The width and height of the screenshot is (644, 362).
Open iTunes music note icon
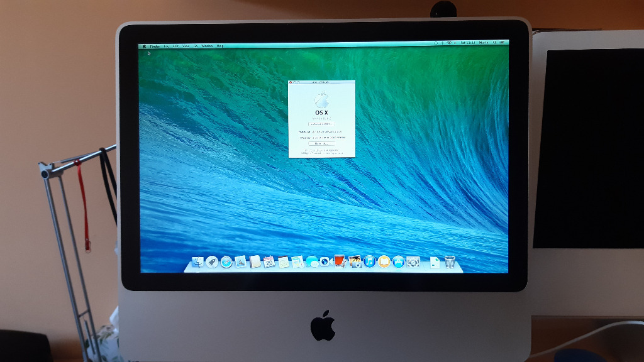point(369,261)
